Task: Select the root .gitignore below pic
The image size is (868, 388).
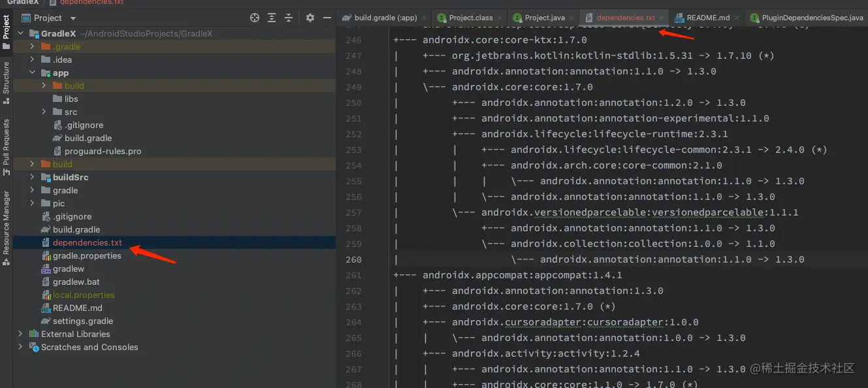Action: [x=72, y=216]
